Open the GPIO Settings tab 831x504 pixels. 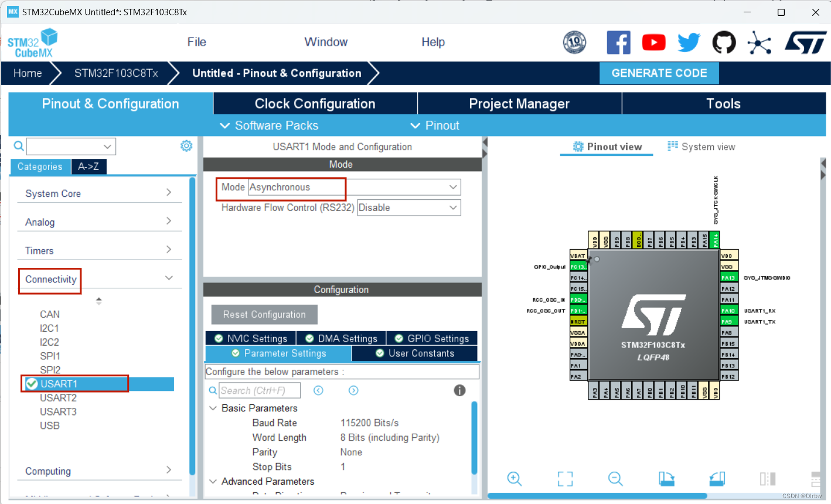pos(432,338)
